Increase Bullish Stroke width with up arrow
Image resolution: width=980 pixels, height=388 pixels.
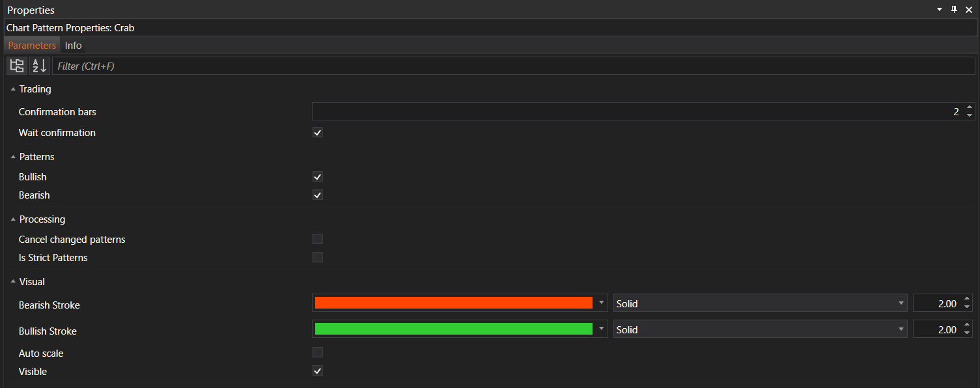(x=967, y=326)
